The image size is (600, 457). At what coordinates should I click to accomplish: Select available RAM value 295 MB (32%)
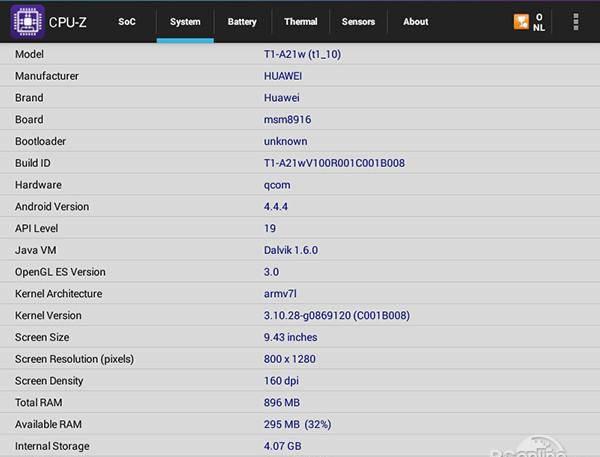298,425
